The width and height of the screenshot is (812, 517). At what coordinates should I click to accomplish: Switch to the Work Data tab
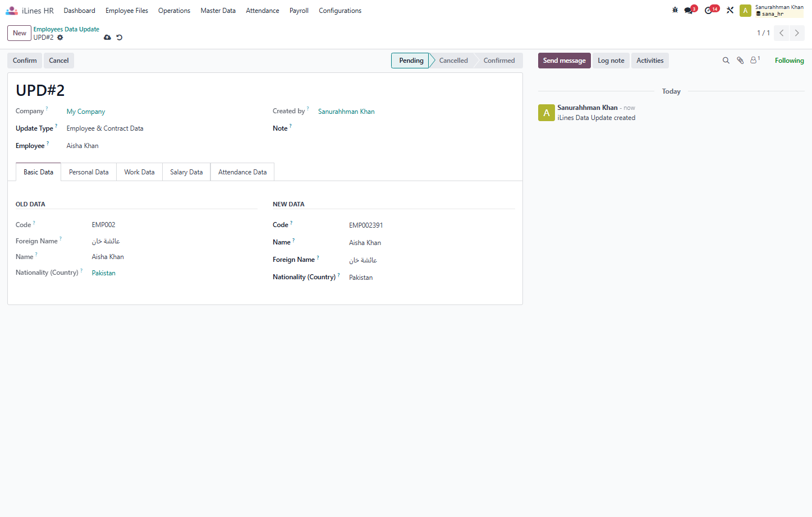[x=139, y=172]
